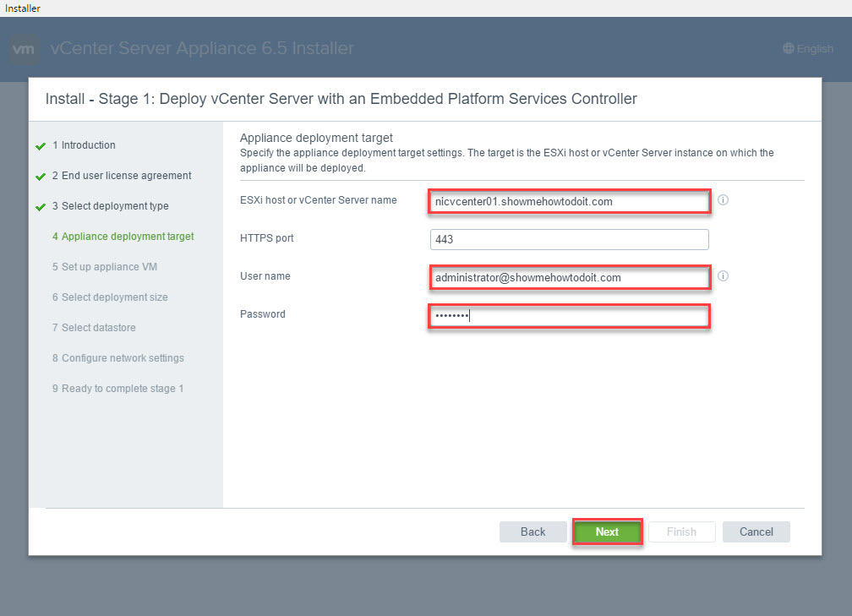852x616 pixels.
Task: Click the HTTPS port input field
Action: (569, 239)
